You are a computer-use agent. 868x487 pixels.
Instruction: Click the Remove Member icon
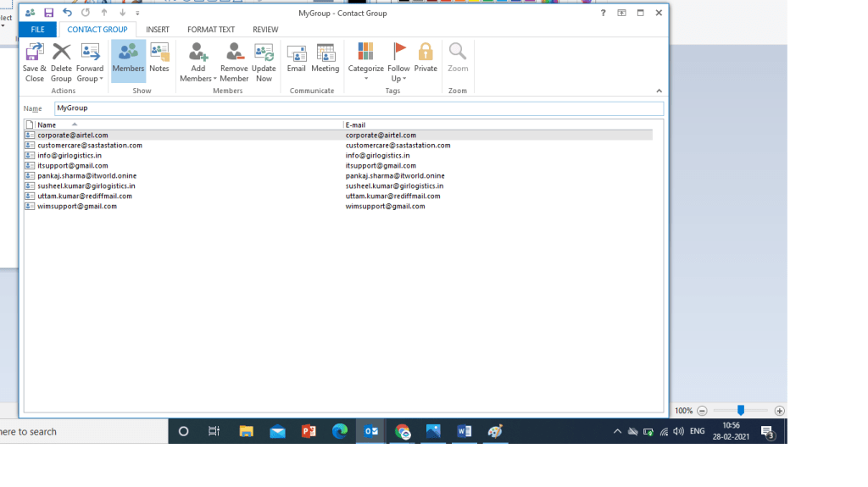pyautogui.click(x=234, y=62)
